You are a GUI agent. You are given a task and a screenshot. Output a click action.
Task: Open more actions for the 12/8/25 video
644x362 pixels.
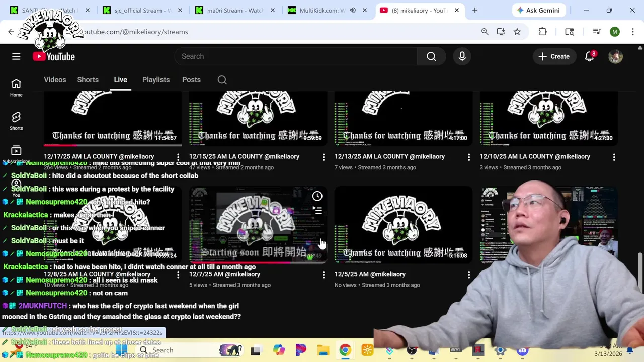pyautogui.click(x=178, y=275)
